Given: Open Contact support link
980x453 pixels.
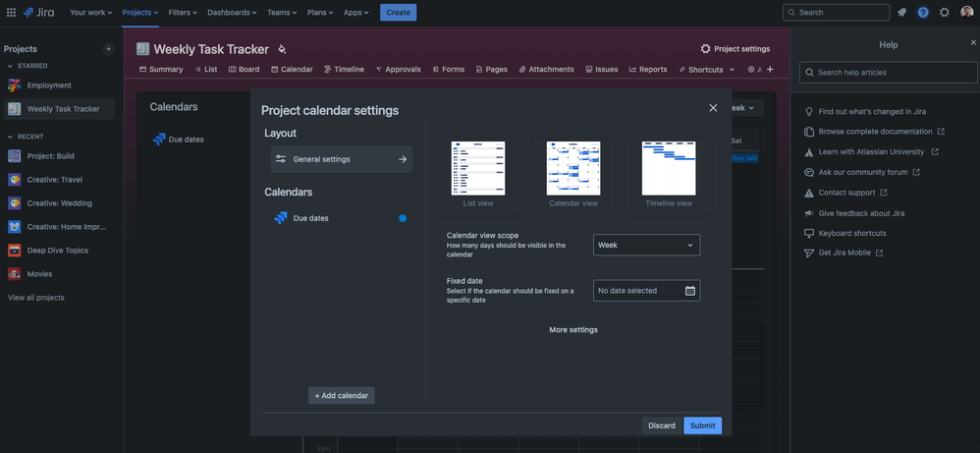Looking at the screenshot, I should tap(845, 193).
